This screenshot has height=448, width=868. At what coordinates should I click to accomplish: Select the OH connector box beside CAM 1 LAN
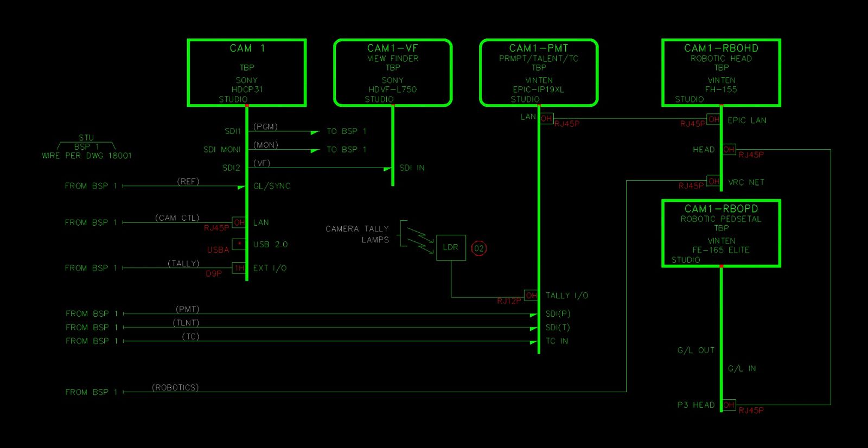coord(239,222)
